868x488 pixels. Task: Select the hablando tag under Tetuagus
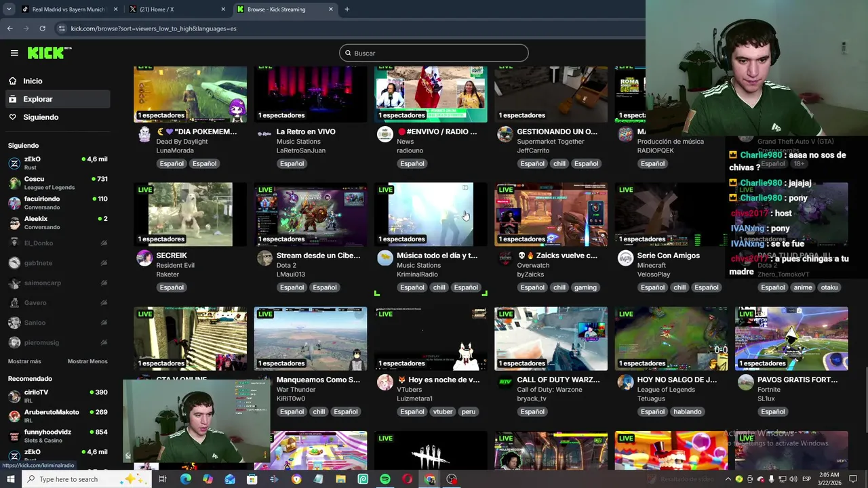(x=688, y=411)
